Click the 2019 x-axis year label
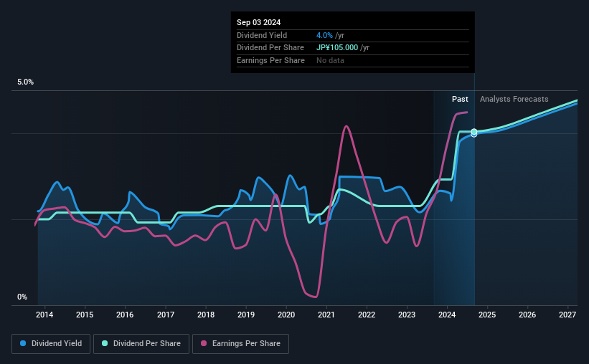Image resolution: width=589 pixels, height=364 pixels. coord(246,315)
